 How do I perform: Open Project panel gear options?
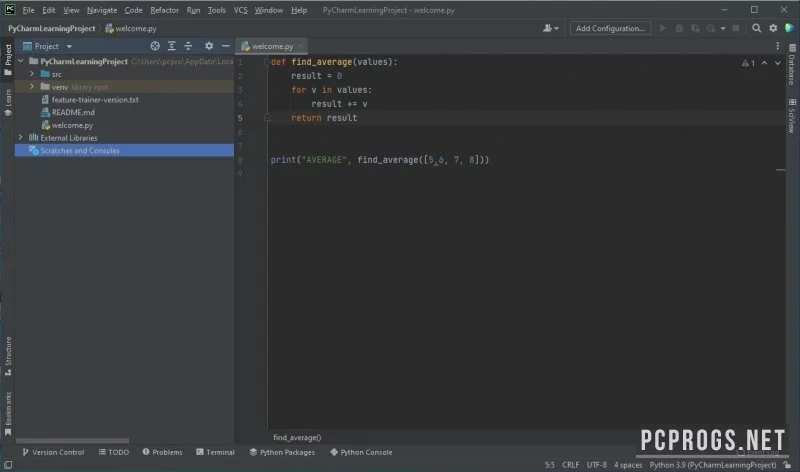pyautogui.click(x=209, y=46)
